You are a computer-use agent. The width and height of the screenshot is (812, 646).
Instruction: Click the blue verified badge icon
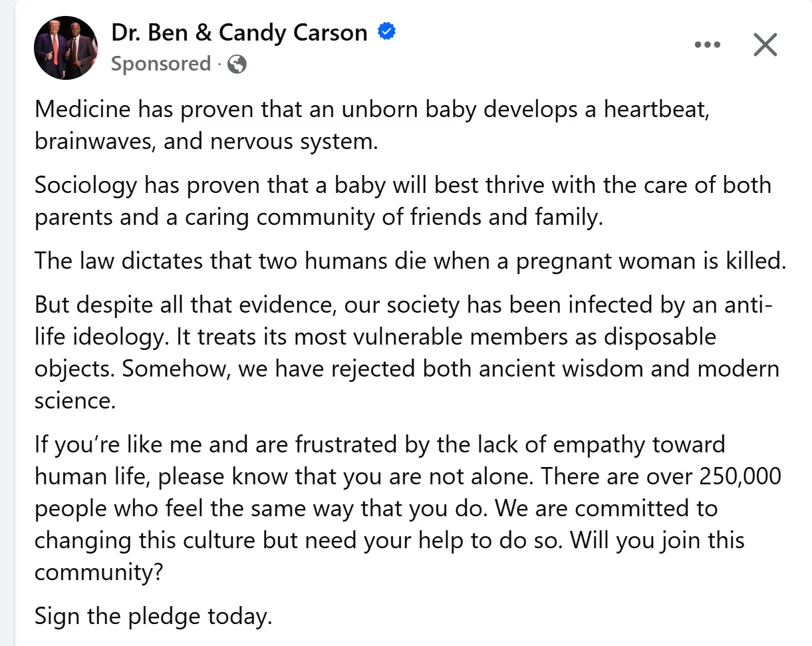coord(387,32)
